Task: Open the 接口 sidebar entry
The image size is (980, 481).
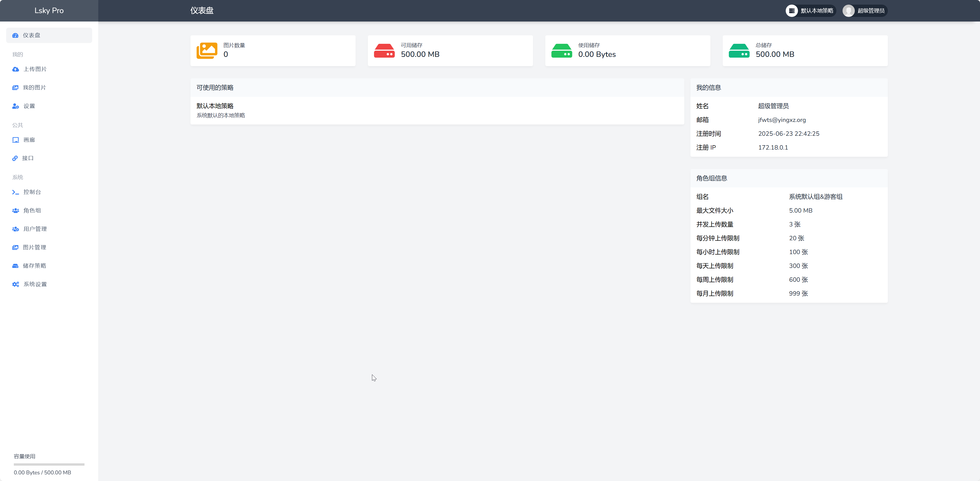Action: (x=49, y=158)
